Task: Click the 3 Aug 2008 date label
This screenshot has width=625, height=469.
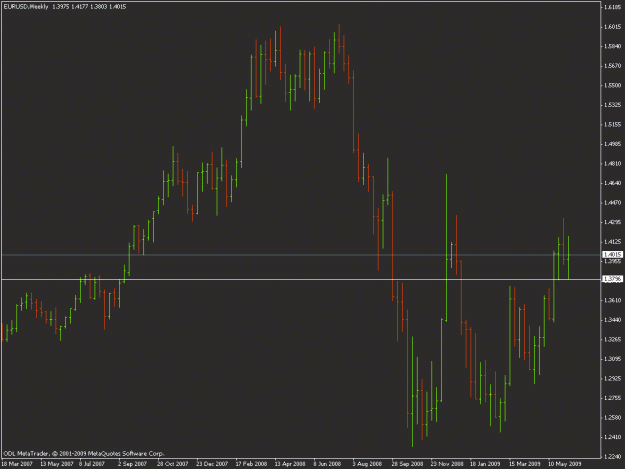Action: click(x=367, y=464)
